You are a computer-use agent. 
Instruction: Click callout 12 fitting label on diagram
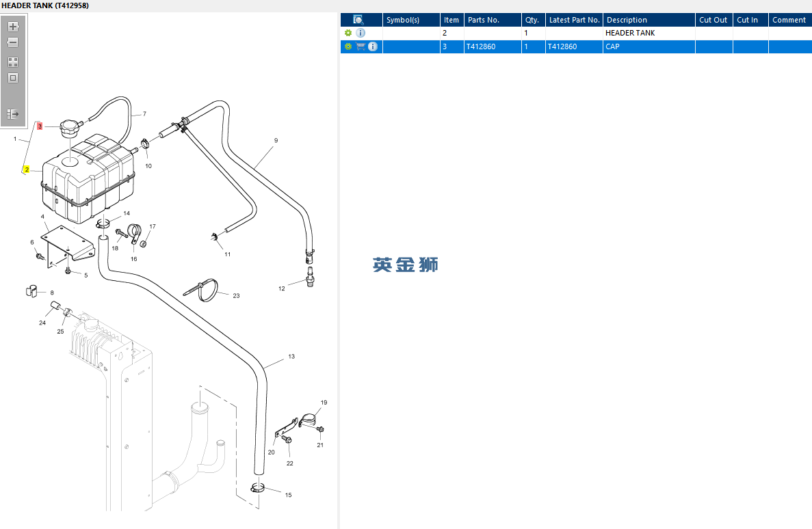(282, 288)
